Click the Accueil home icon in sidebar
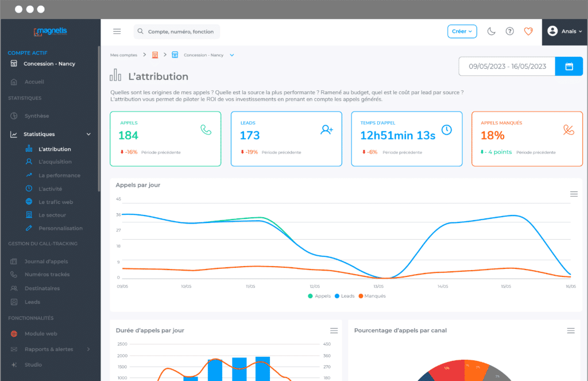 tap(14, 82)
